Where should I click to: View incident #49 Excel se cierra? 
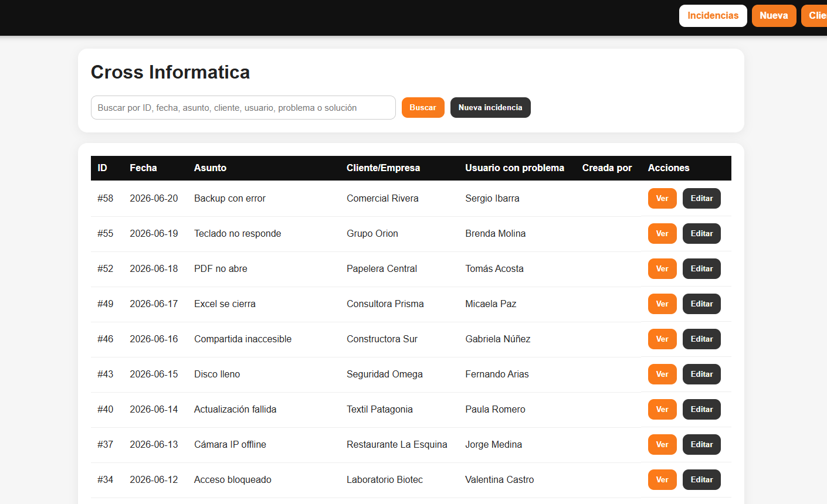662,304
